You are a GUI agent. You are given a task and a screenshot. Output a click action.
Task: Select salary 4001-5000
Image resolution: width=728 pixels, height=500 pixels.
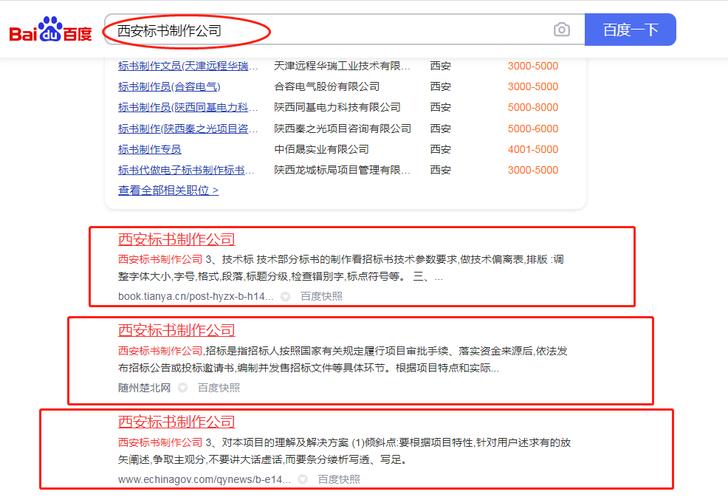click(533, 149)
